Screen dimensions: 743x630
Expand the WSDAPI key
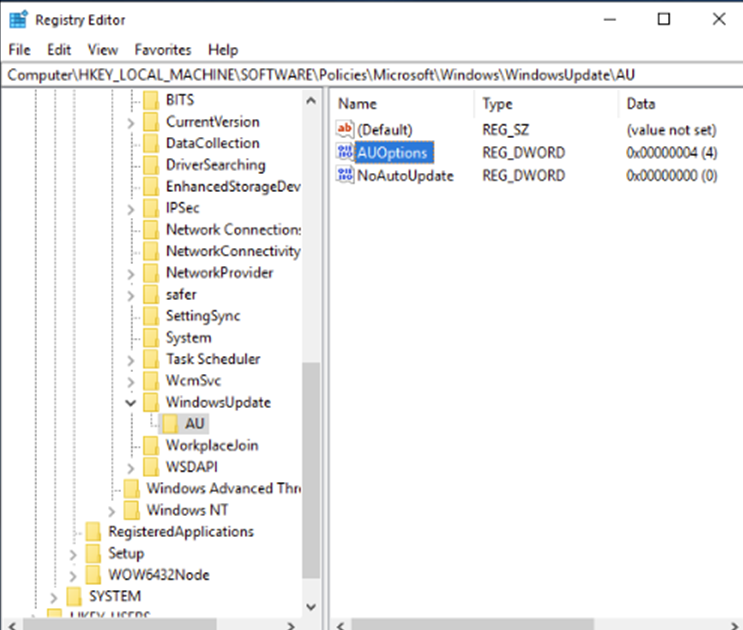(131, 468)
